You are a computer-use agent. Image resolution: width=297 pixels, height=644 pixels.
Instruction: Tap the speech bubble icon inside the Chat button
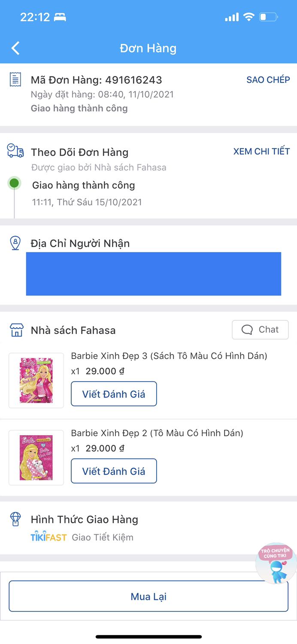246,330
